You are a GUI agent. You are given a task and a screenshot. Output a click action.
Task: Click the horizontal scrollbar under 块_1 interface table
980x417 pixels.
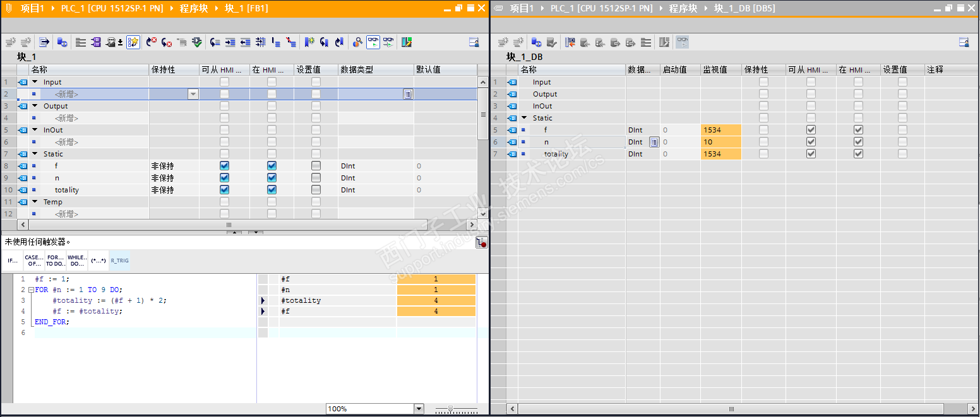click(229, 225)
